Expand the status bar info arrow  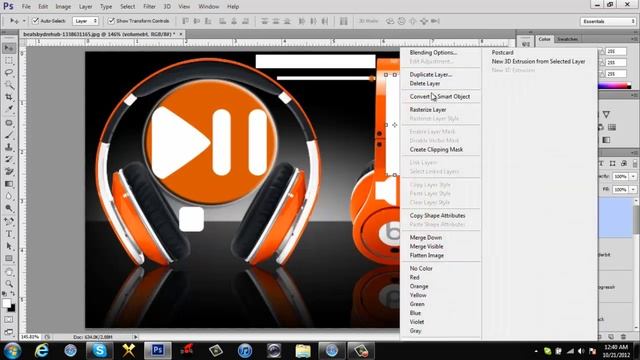pos(136,337)
